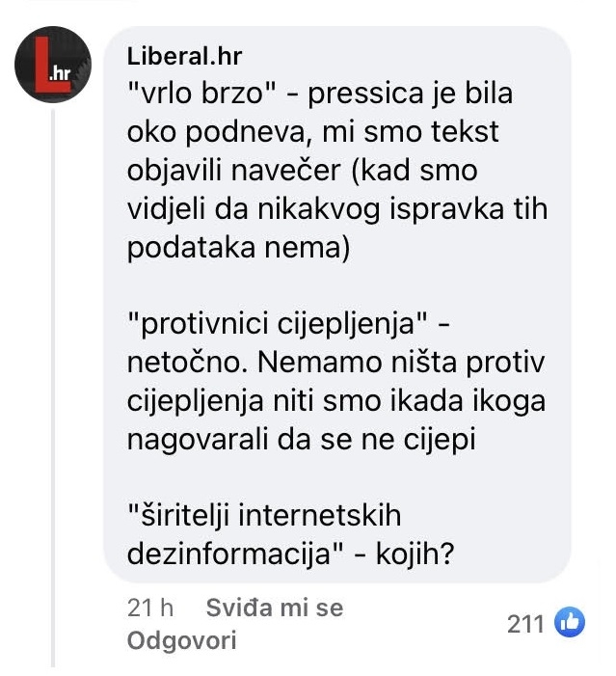Open the Liberal.hr profile avatar
This screenshot has height=676, width=616.
[53, 69]
